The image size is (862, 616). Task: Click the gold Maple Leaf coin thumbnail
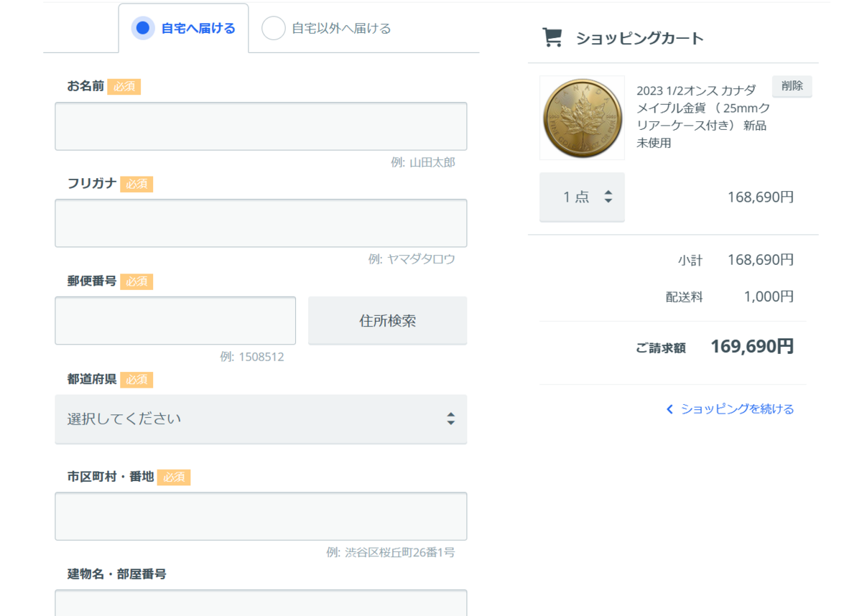[582, 117]
